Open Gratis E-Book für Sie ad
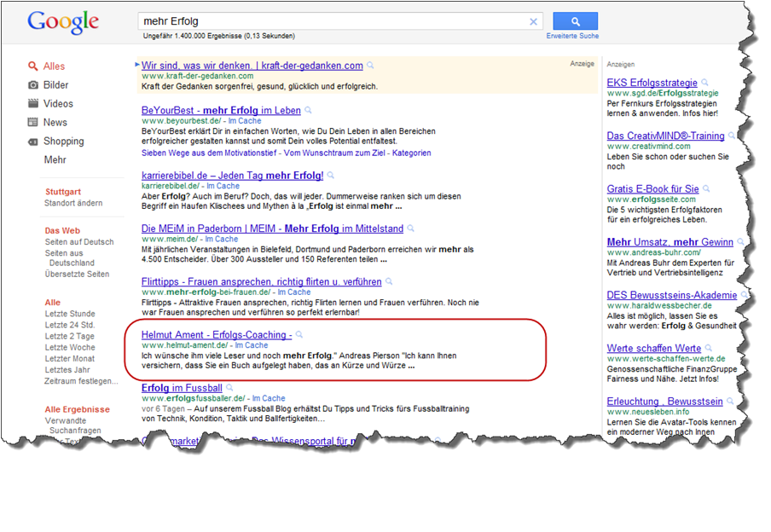Viewport: 771px width, 532px height. (653, 188)
